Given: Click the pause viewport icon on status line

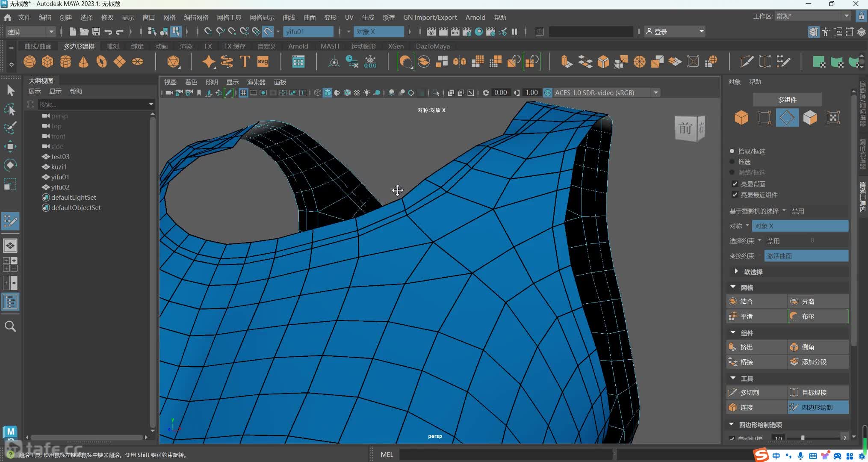Looking at the screenshot, I should [514, 32].
